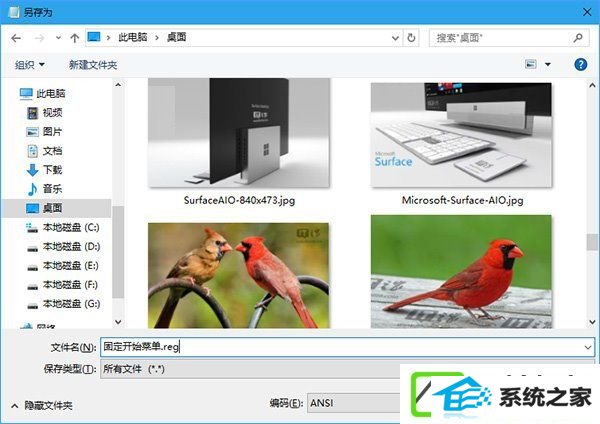Click the 此电脑 monitor icon in sidebar

(26, 93)
